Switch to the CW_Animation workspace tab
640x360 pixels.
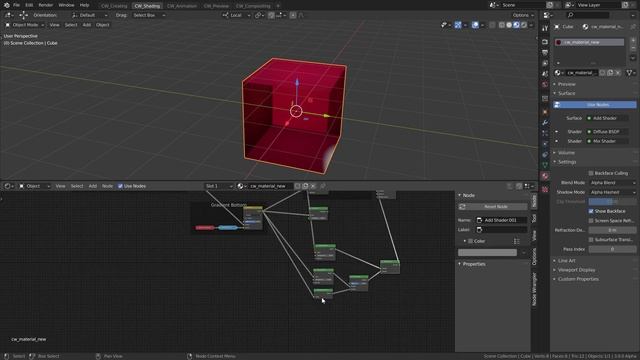[182, 6]
